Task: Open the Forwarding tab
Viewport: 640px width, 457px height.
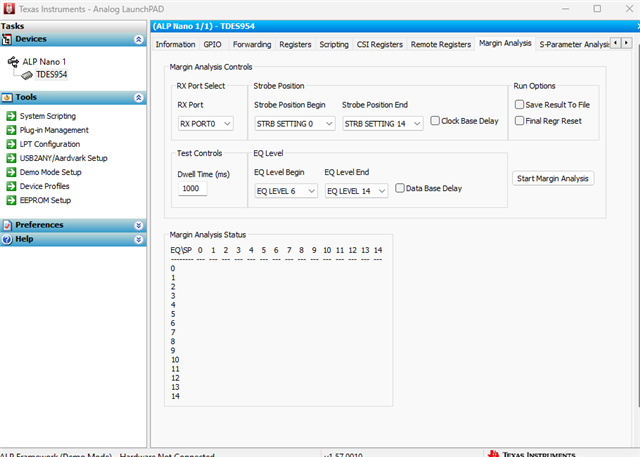Action: [x=252, y=44]
